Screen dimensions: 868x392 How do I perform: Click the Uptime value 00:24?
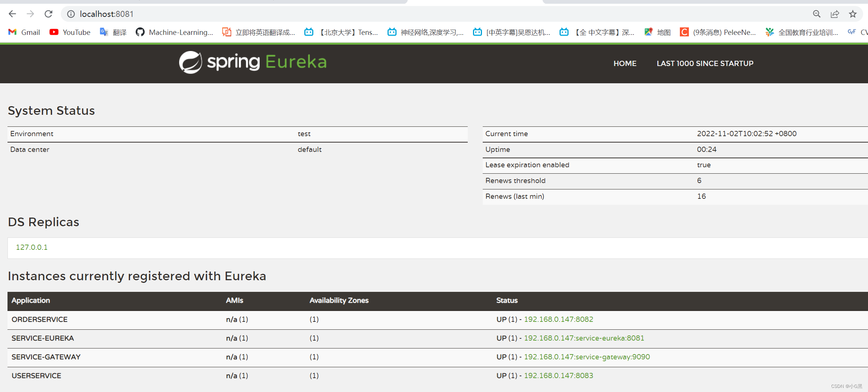tap(707, 149)
